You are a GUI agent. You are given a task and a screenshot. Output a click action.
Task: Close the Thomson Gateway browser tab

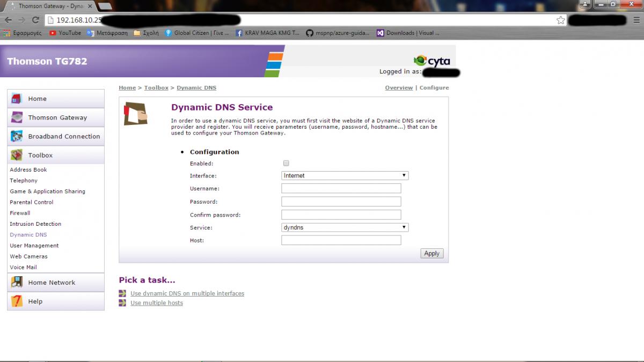click(x=90, y=6)
